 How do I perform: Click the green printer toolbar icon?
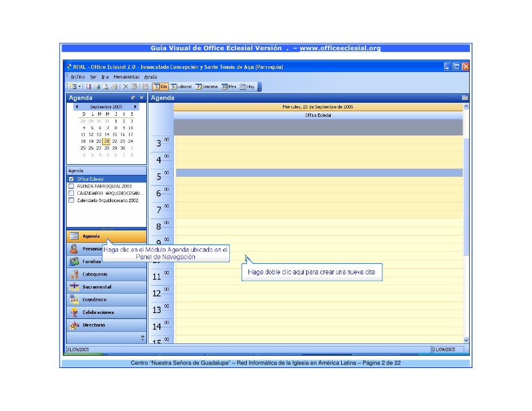(97, 86)
